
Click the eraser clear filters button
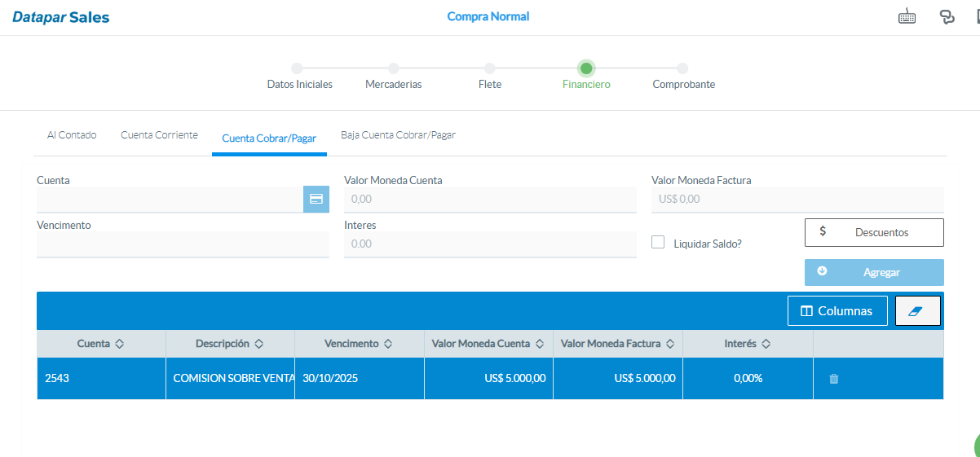pos(918,311)
